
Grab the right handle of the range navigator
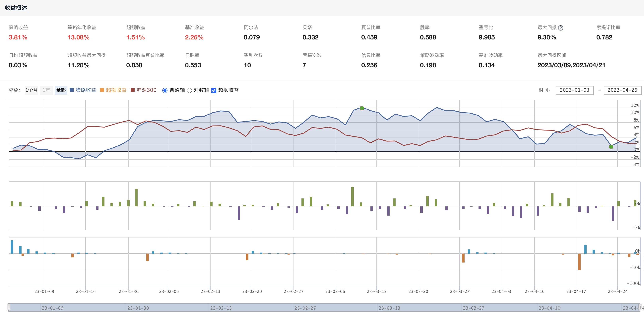640,307
